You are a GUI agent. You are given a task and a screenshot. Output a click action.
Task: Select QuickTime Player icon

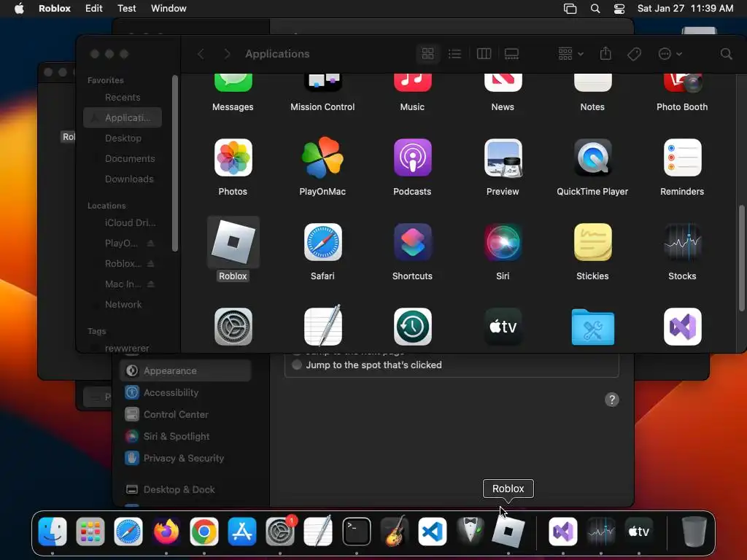click(x=592, y=157)
